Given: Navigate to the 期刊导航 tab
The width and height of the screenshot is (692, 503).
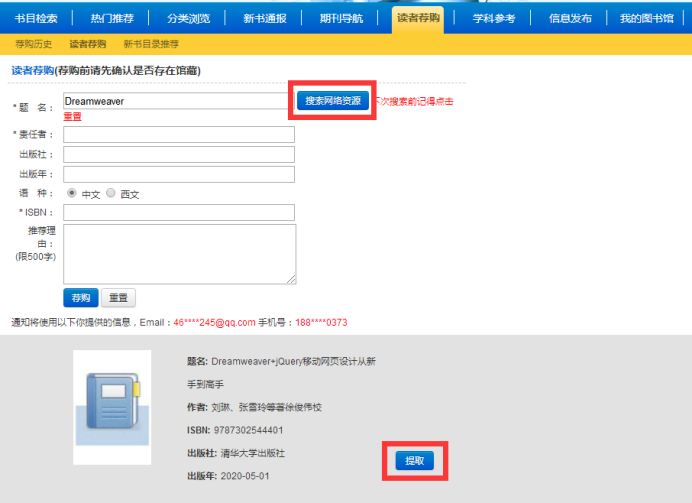Looking at the screenshot, I should pos(341,18).
